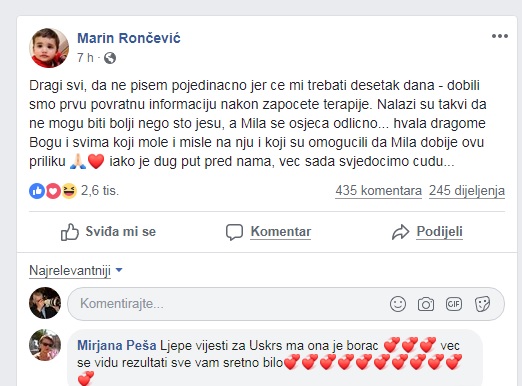
Task: Click the laughing Haha reaction icon
Action: [x=69, y=191]
